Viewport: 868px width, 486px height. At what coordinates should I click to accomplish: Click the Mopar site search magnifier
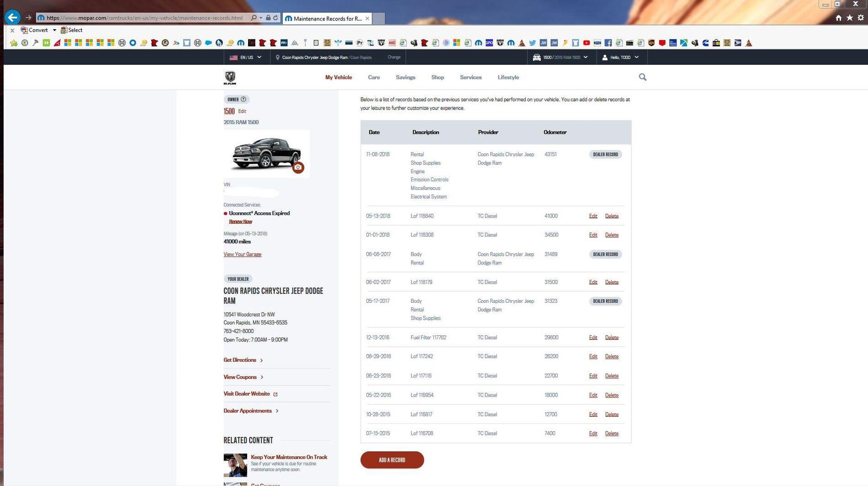tap(642, 77)
